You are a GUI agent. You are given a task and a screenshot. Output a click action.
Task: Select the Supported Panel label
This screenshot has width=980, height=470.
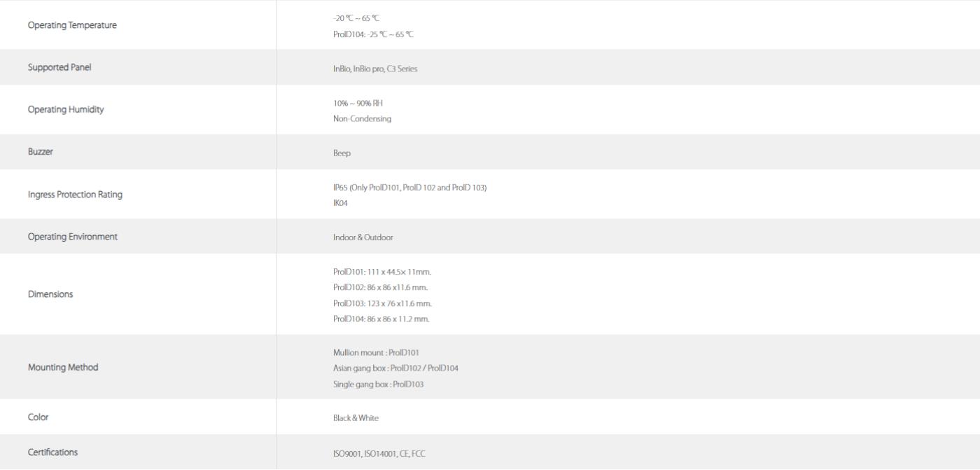[x=59, y=67]
